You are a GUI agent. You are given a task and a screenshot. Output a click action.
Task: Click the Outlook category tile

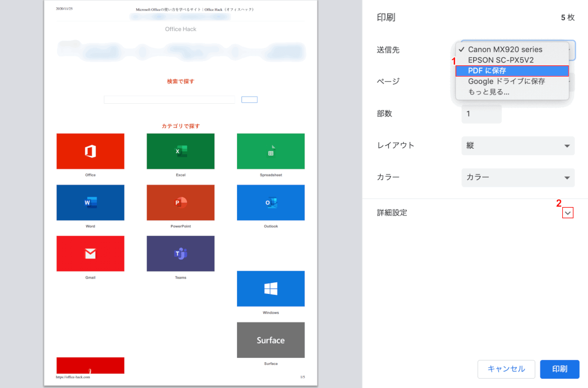(270, 202)
